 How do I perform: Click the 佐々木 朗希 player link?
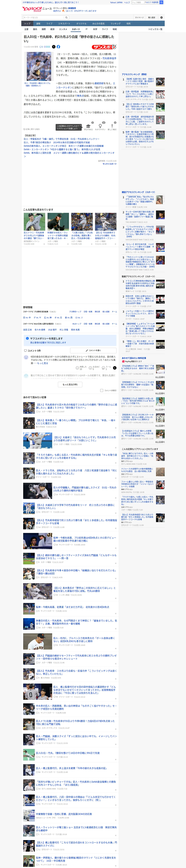(x=40, y=330)
